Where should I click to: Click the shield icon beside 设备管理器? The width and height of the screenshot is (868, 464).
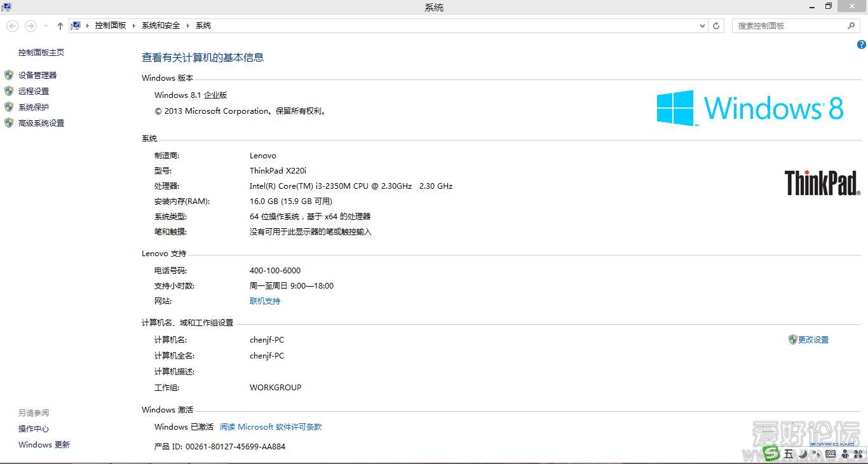(x=8, y=74)
